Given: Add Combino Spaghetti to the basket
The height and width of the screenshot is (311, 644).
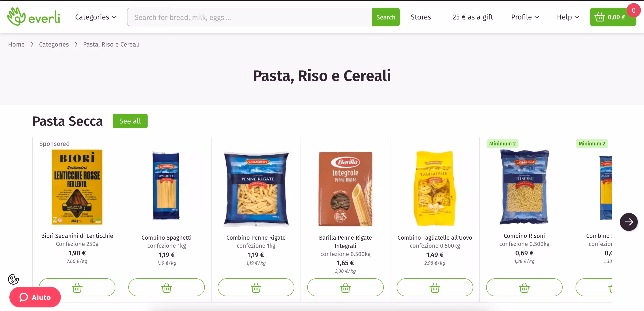Looking at the screenshot, I should tap(166, 287).
